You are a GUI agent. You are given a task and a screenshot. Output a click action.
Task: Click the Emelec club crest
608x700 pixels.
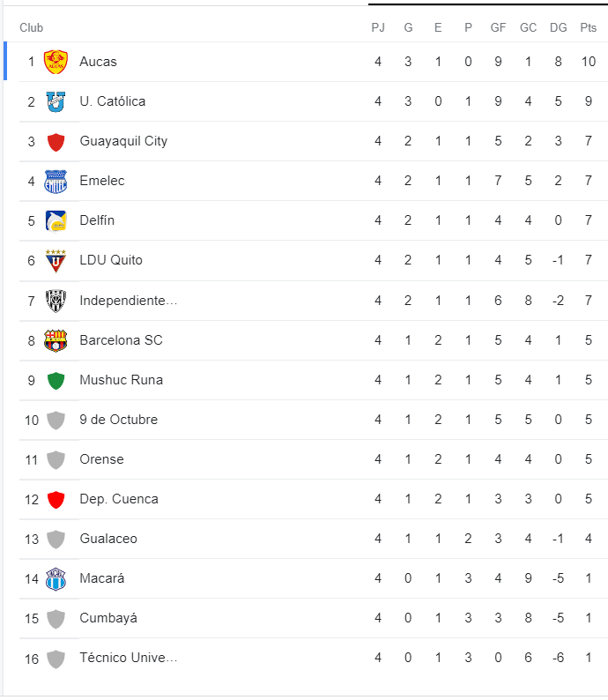[x=56, y=181]
